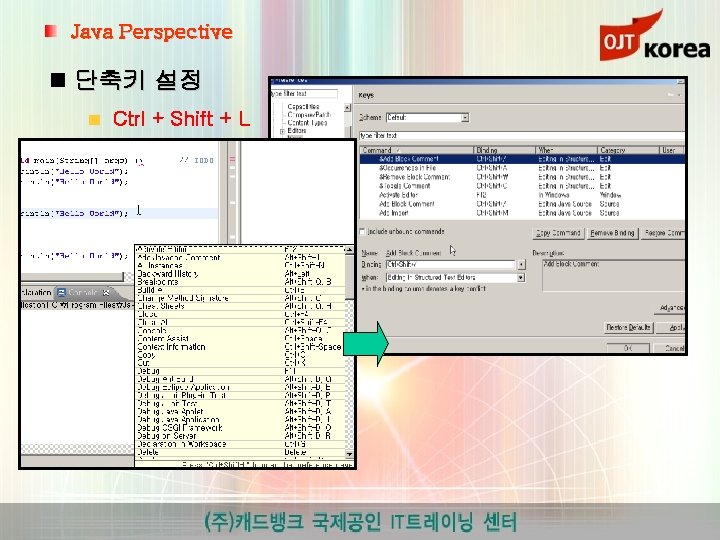This screenshot has height=540, width=720.
Task: Click the Apply button in Keys dialog
Action: (671, 327)
